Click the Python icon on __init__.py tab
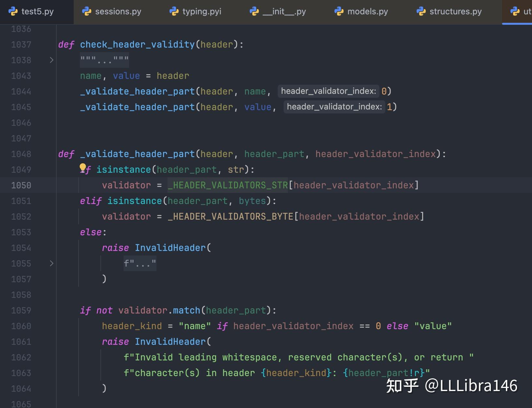 click(254, 11)
